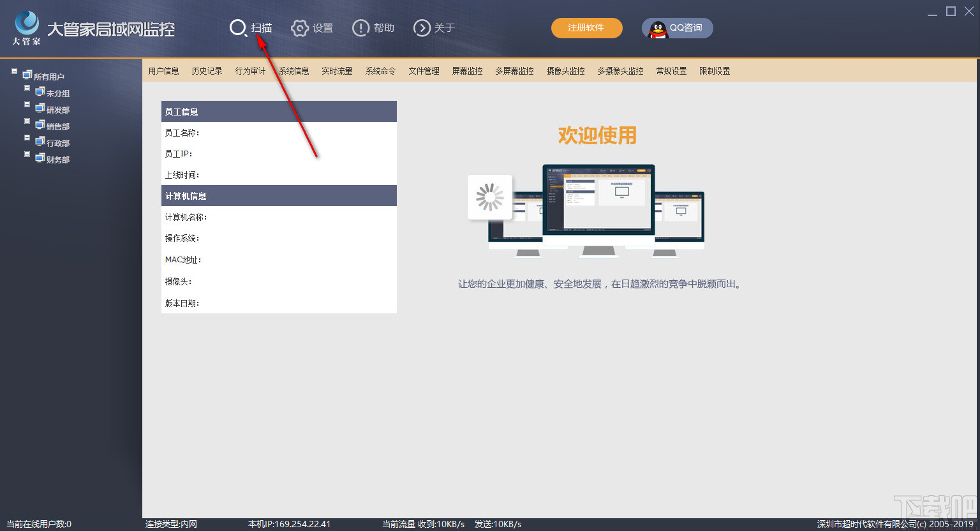Expand the 未分组 tree node
Image resolution: width=980 pixels, height=531 pixels.
coord(27,89)
